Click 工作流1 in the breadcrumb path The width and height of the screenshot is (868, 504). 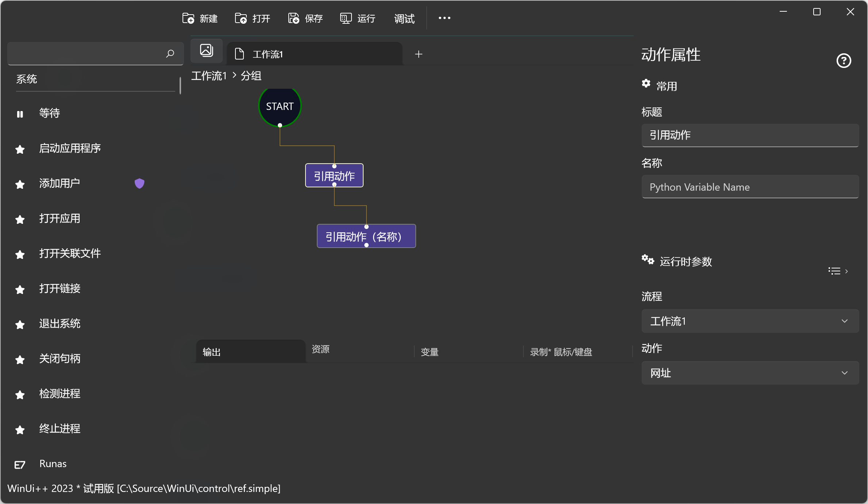(209, 76)
